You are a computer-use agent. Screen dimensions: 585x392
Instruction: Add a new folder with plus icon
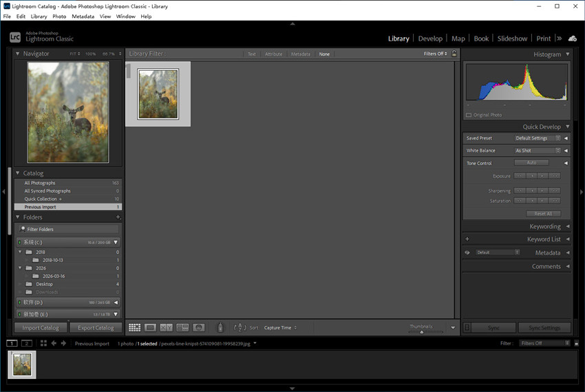(x=118, y=217)
